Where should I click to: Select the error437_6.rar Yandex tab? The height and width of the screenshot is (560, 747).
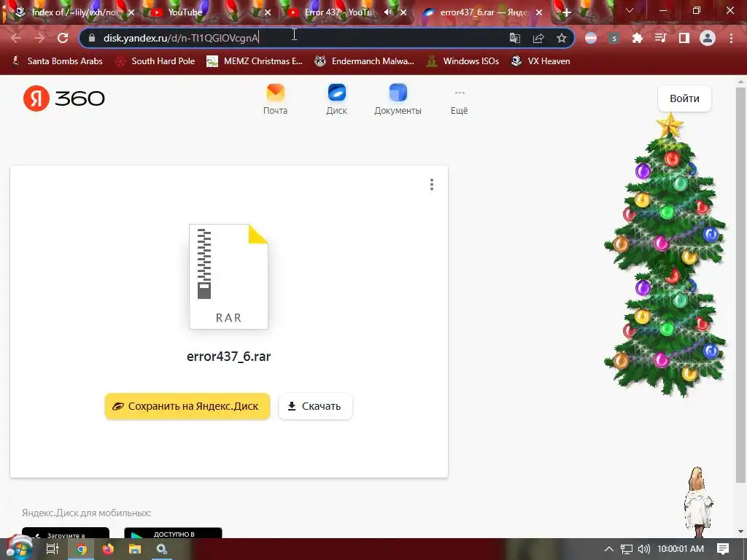483,12
